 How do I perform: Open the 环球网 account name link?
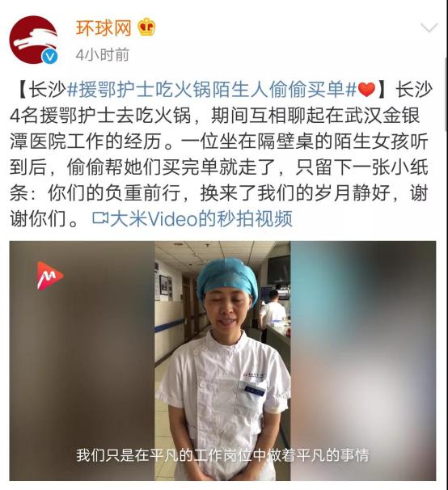[x=104, y=28]
